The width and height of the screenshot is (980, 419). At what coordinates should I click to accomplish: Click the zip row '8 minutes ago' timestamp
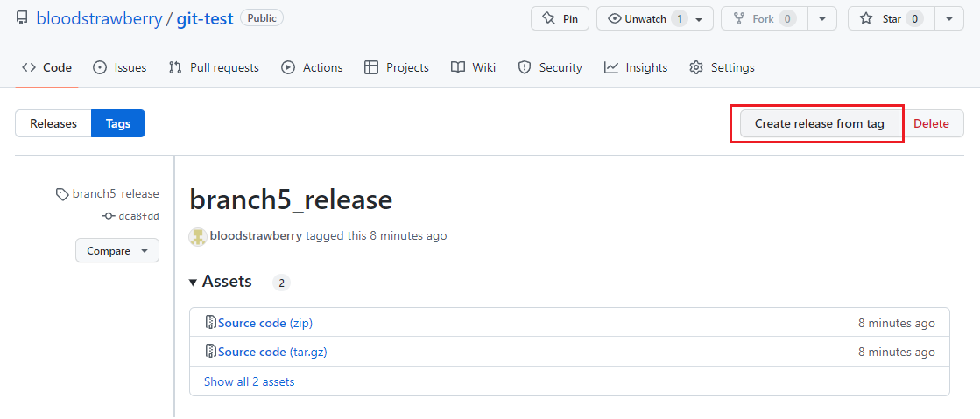point(896,323)
